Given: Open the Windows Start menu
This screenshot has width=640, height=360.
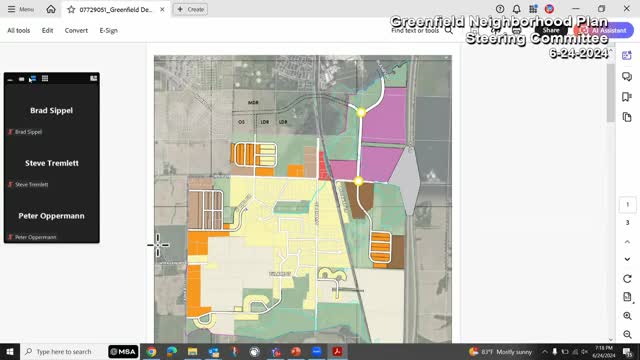Looking at the screenshot, I should tap(10, 351).
